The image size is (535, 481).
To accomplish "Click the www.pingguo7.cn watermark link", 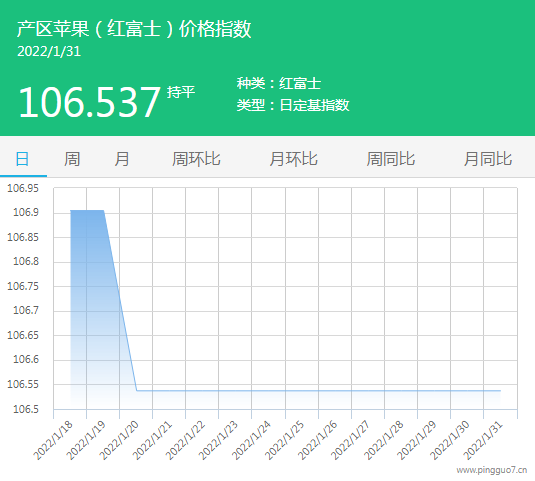I will (x=492, y=470).
